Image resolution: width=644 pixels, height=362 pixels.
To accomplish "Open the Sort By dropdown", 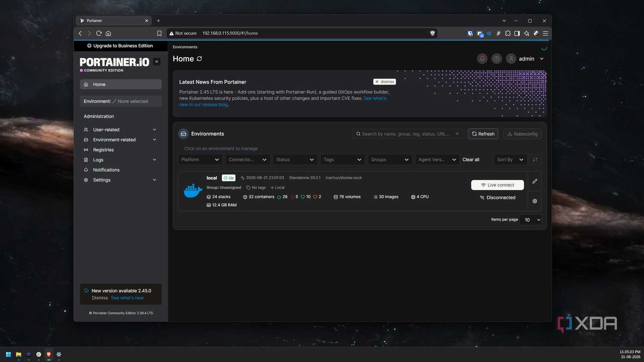I will coord(510,160).
